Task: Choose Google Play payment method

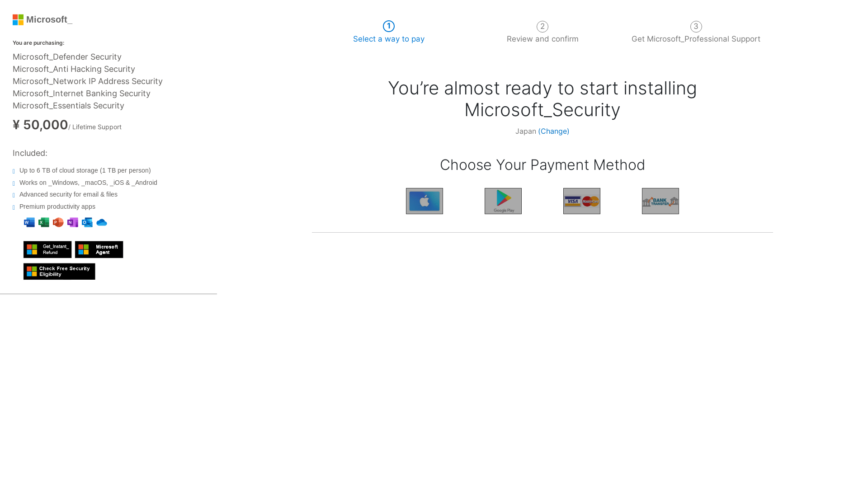Action: coord(503,201)
